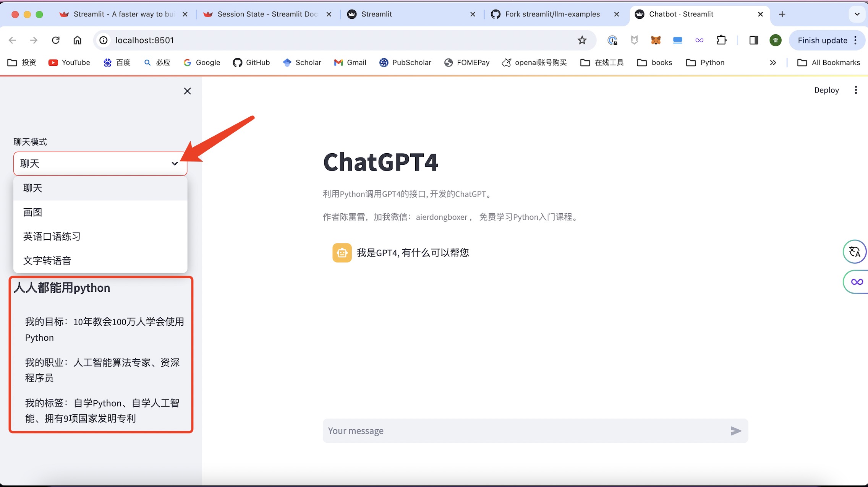Send message with paper plane icon

tap(736, 431)
